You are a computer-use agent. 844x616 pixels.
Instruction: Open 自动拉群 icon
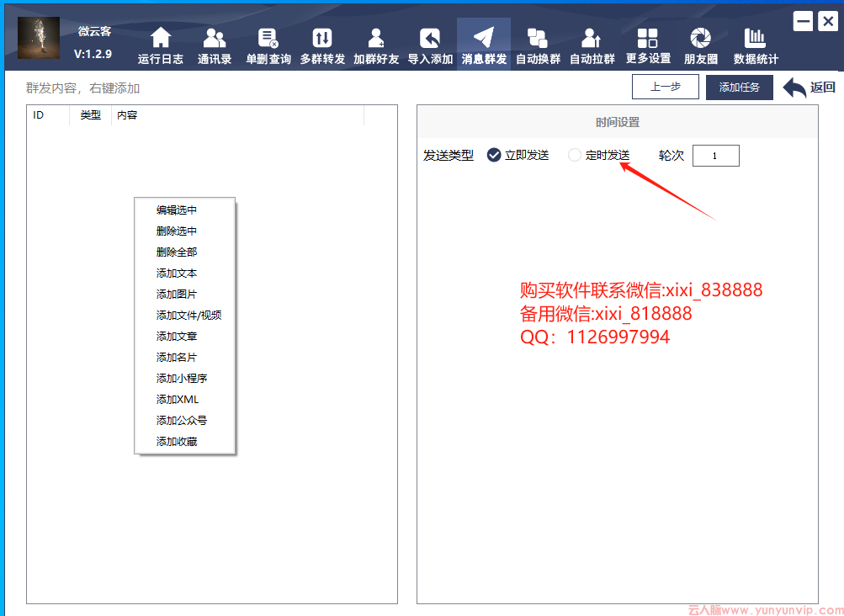(591, 38)
